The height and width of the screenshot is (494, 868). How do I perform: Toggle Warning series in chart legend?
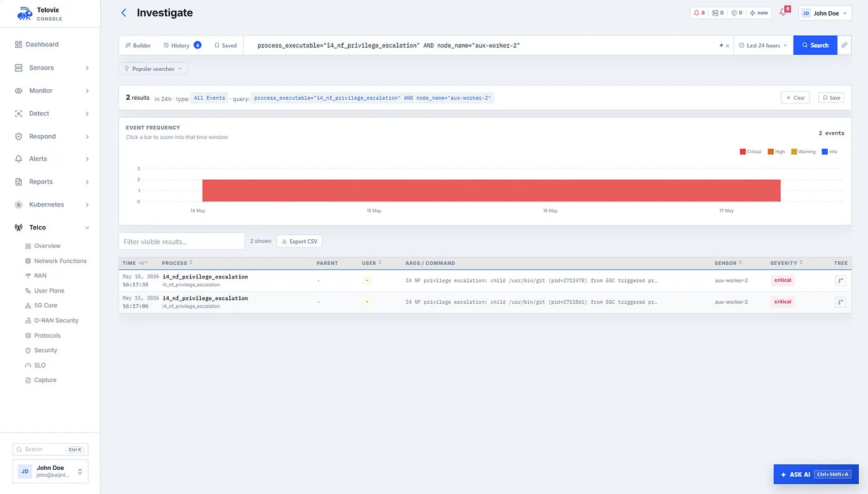[804, 152]
